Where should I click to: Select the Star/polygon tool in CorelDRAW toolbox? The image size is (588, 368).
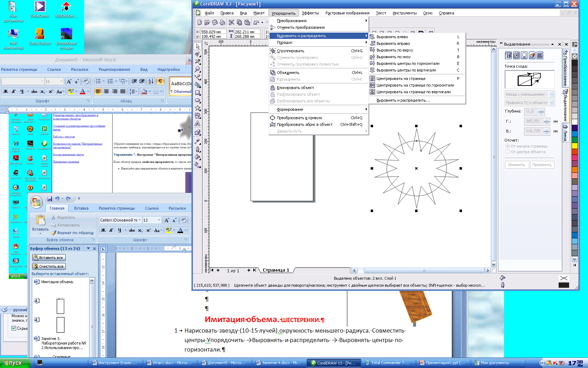click(x=198, y=108)
